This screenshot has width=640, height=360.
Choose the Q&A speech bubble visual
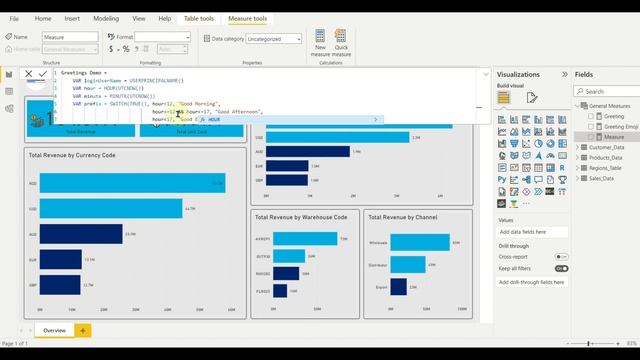538,180
